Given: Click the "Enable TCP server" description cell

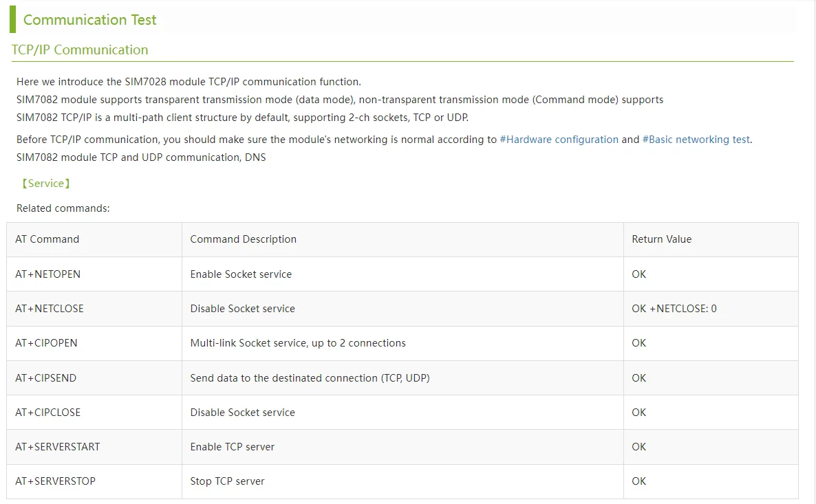Looking at the screenshot, I should click(232, 447).
